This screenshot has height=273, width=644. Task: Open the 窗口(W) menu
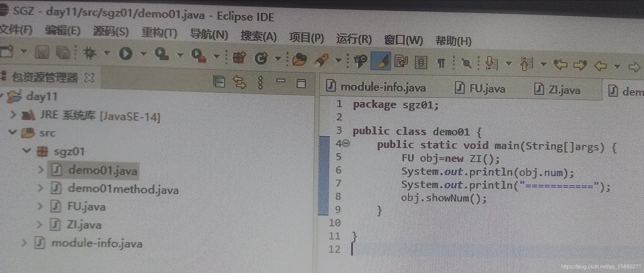[x=403, y=40]
